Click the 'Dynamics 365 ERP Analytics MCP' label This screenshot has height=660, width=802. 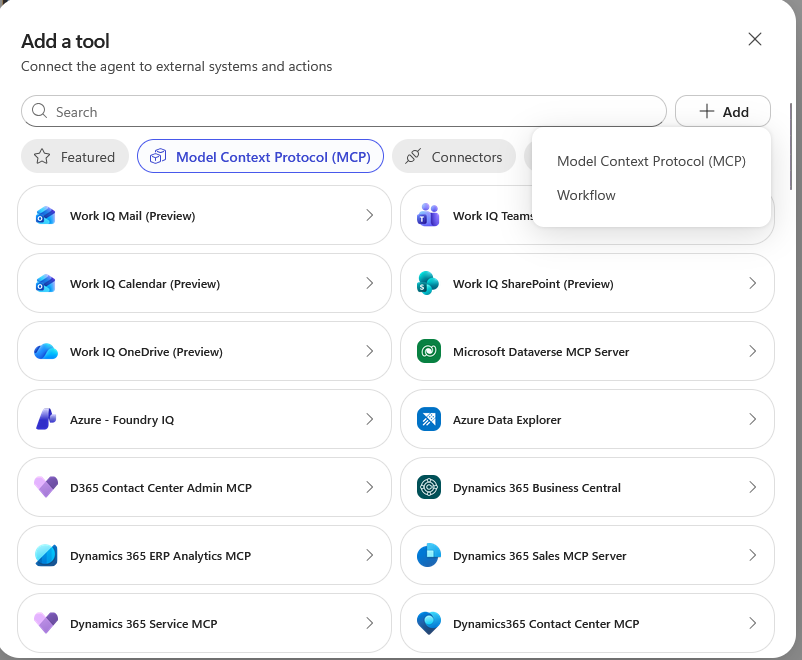point(160,556)
